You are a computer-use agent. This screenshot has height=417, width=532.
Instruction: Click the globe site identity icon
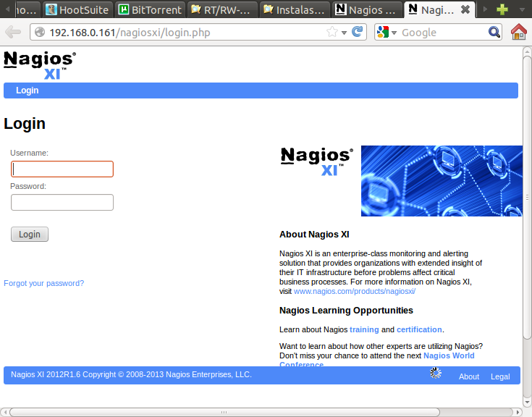click(x=40, y=33)
